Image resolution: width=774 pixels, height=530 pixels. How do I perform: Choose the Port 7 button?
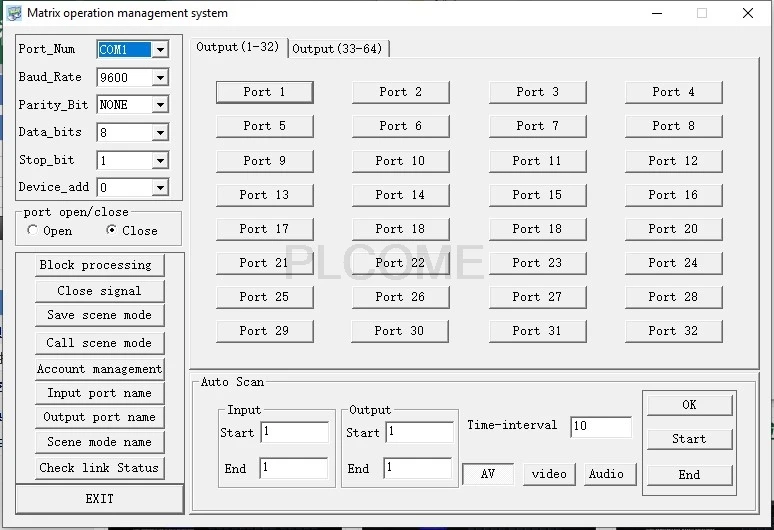click(x=538, y=126)
